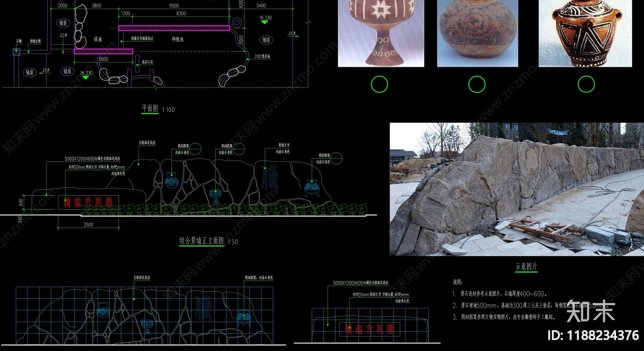Viewport: 644px width, 351px height.
Task: Select the "1200" plan dimension
Action: click(126, 13)
